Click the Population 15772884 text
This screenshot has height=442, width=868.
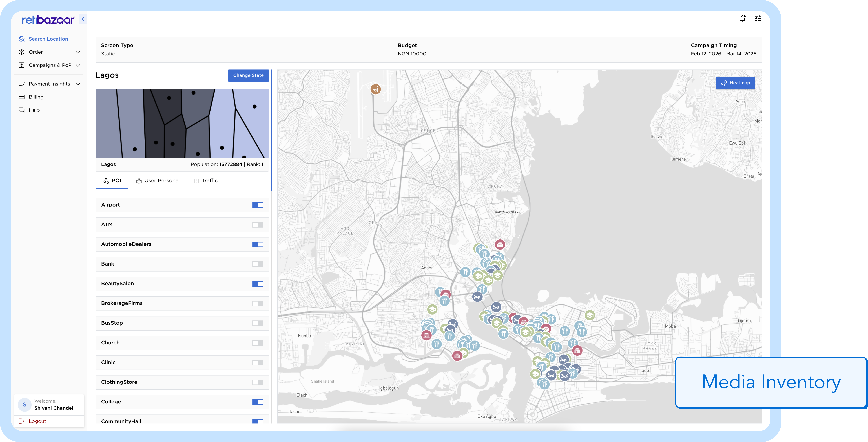(x=216, y=165)
